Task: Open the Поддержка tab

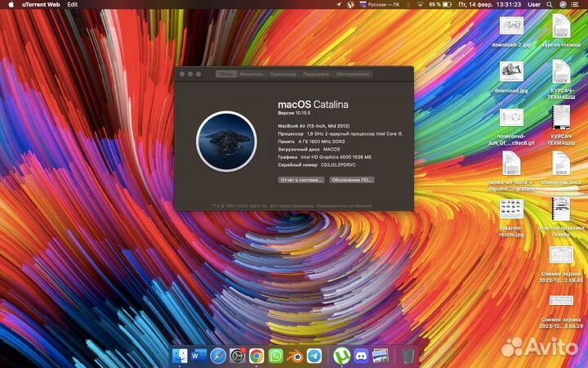Action: pos(316,74)
